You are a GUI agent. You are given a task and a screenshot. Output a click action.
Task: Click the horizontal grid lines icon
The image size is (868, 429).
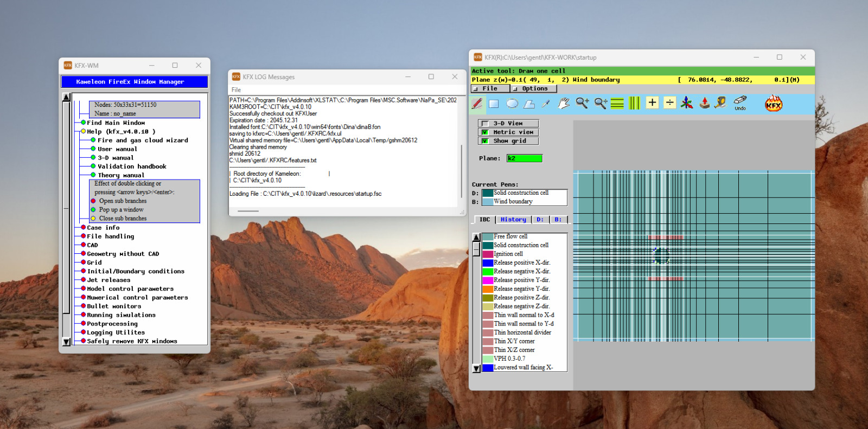[x=617, y=103]
